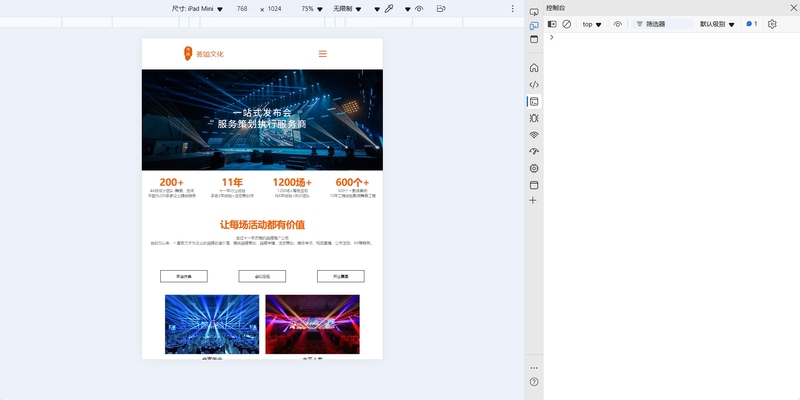
Task: Select the Console panel icon
Action: click(534, 102)
